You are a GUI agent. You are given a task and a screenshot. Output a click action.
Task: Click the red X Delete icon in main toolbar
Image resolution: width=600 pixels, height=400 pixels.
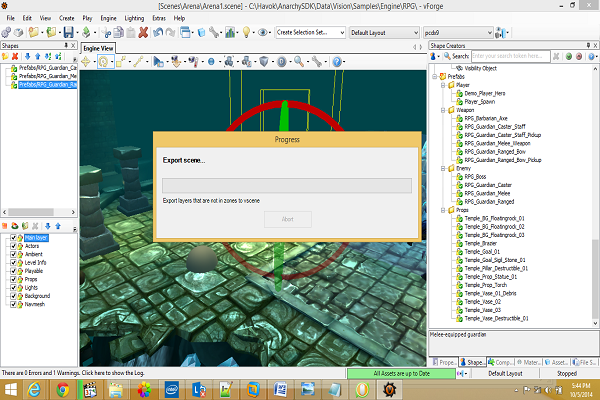pos(143,33)
